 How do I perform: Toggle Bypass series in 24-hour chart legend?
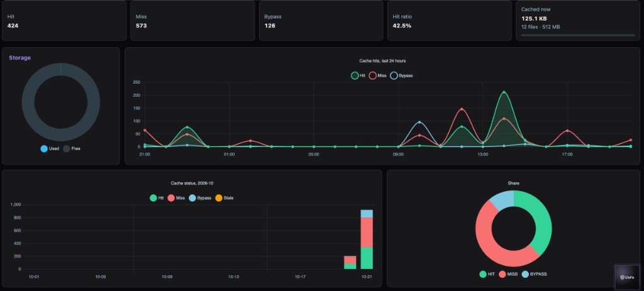[x=402, y=75]
